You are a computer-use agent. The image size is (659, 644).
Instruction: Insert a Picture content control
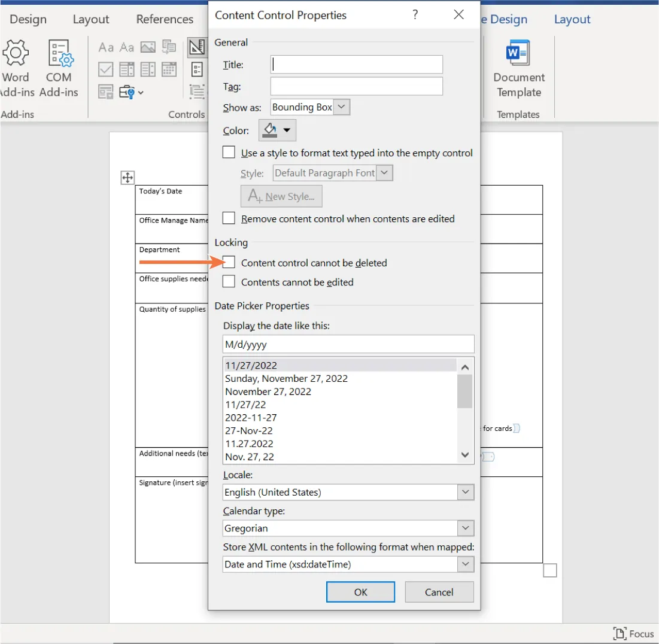(x=147, y=47)
